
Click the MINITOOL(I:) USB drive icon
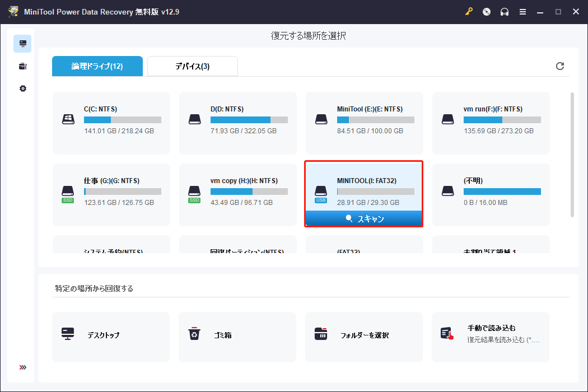[x=321, y=194]
